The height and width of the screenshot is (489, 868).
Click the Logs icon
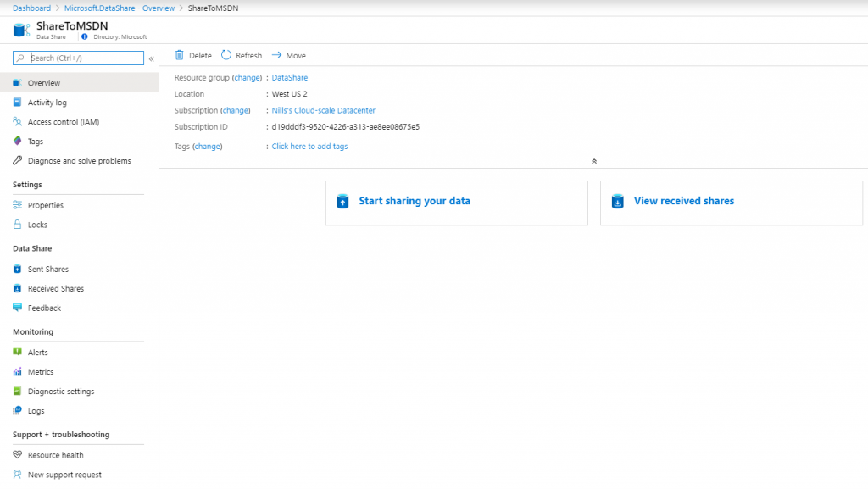tap(17, 410)
